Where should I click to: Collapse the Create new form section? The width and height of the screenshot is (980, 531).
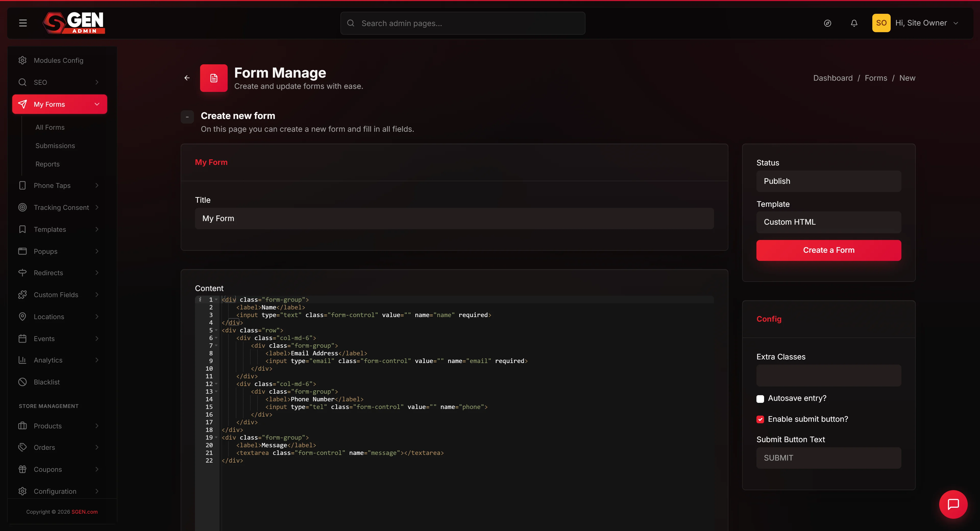(x=187, y=117)
